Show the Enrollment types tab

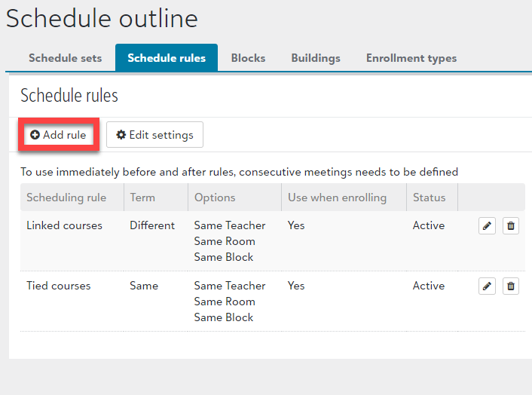click(x=411, y=58)
